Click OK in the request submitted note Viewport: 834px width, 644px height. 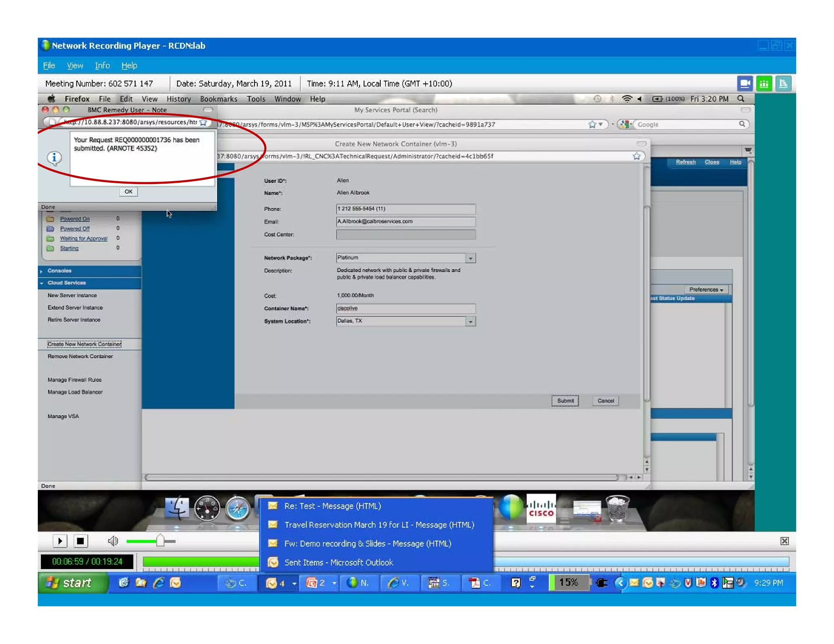pos(128,192)
